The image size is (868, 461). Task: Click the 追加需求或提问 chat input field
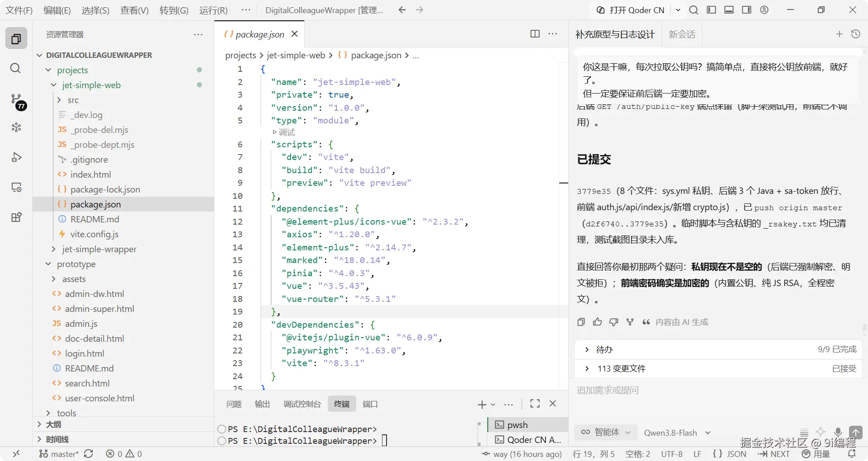point(718,390)
